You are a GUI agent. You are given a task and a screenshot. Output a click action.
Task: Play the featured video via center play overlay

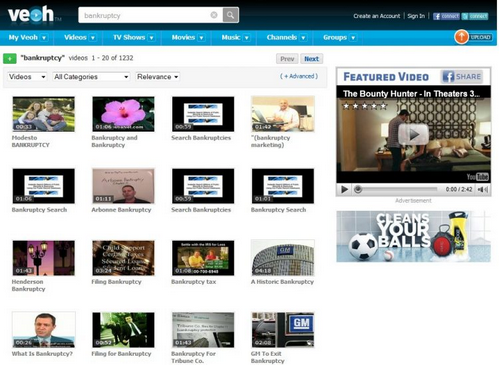(x=413, y=134)
